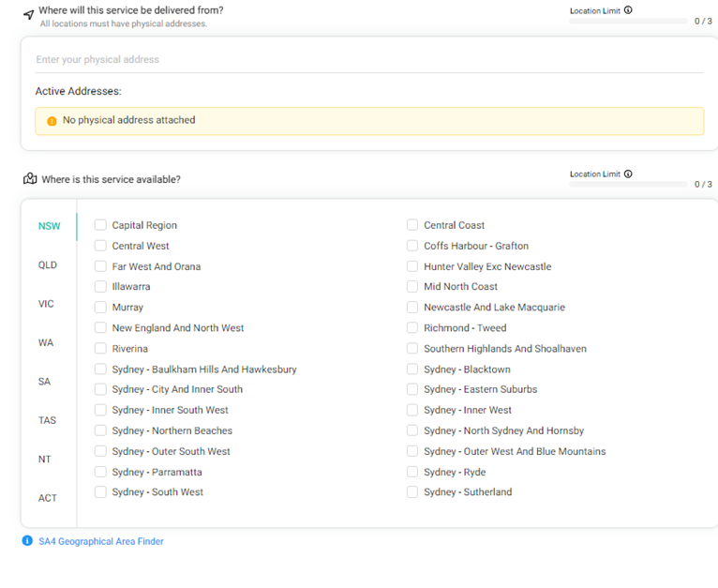The width and height of the screenshot is (718, 588).
Task: Switch to the QLD state tab
Action: 48,264
